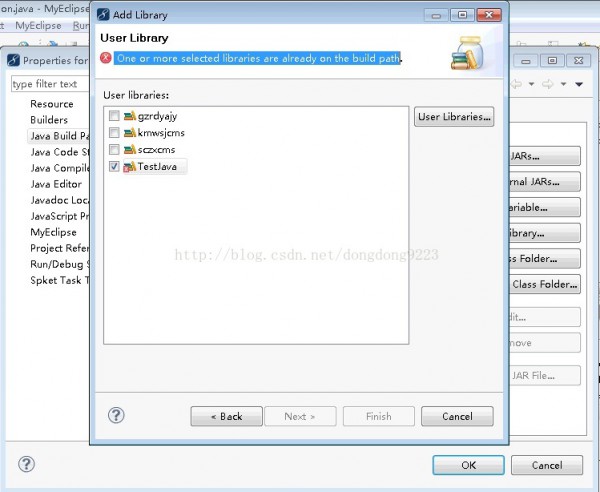Select Resource in properties tree
This screenshot has width=600, height=492.
(52, 104)
